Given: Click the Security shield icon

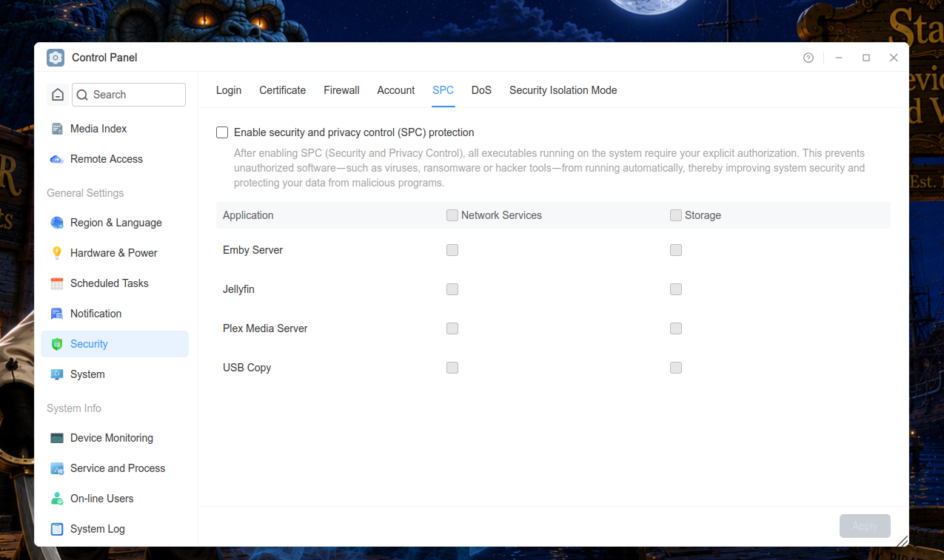Looking at the screenshot, I should point(57,344).
